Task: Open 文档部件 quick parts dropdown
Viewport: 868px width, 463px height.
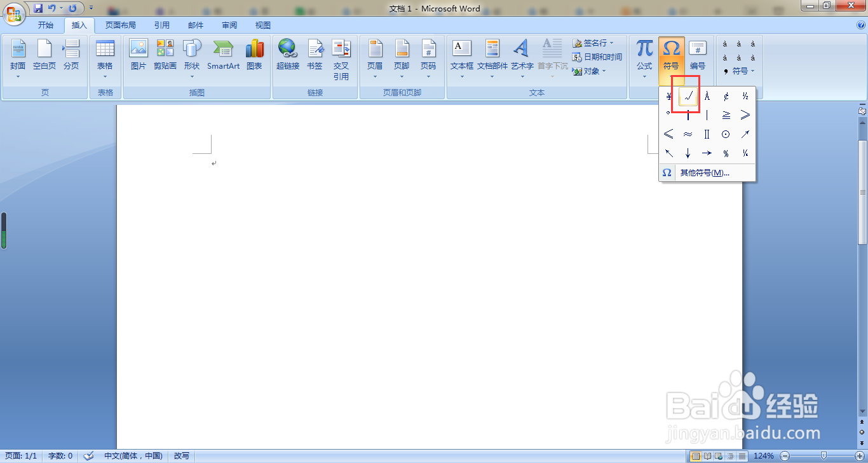Action: 492,59
